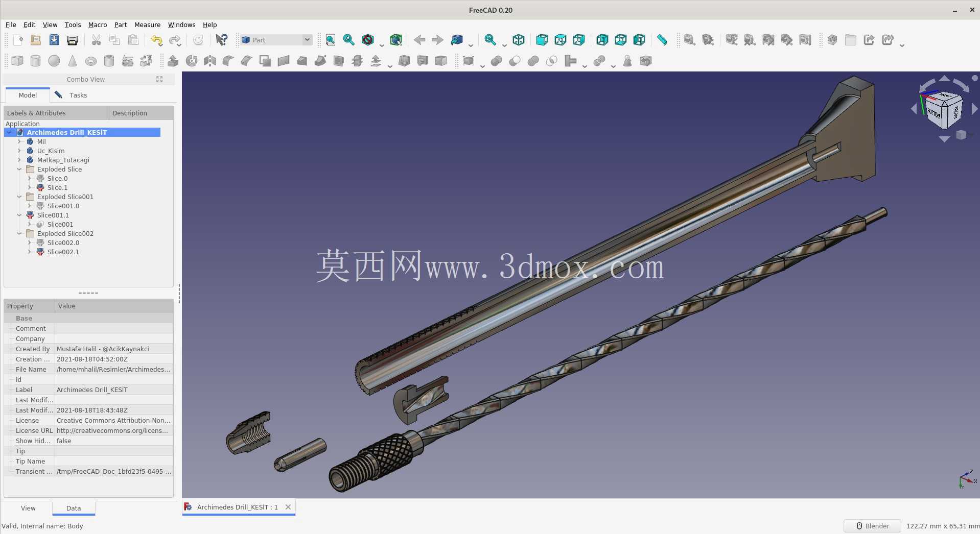Click the Loft tool icon
Screen dimensions: 980x534
point(302,61)
